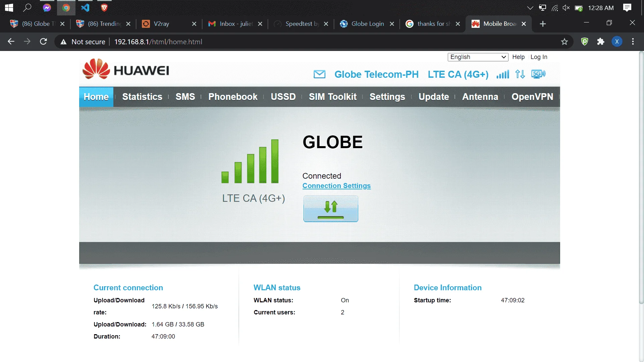Open the SIM Toolkit tab
644x362 pixels.
333,97
